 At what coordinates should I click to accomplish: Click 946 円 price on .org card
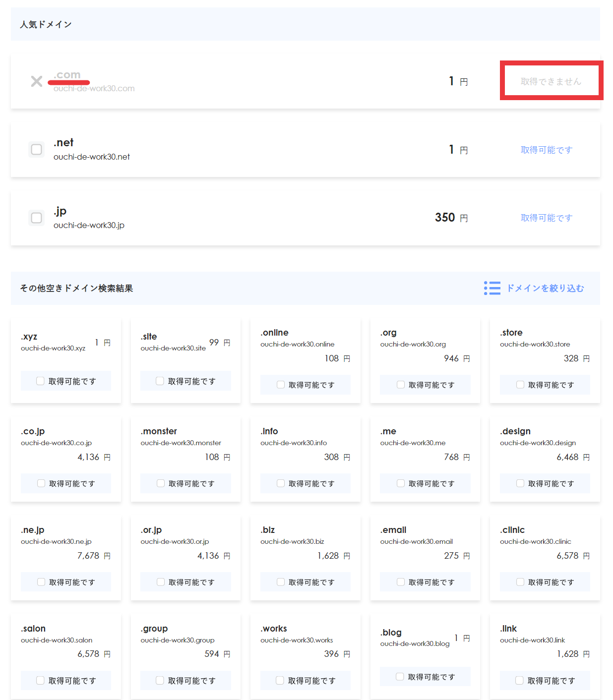(x=457, y=358)
